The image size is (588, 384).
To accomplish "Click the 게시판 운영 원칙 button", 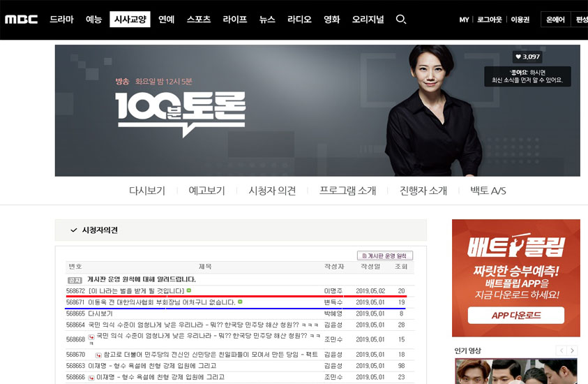I will (x=385, y=256).
